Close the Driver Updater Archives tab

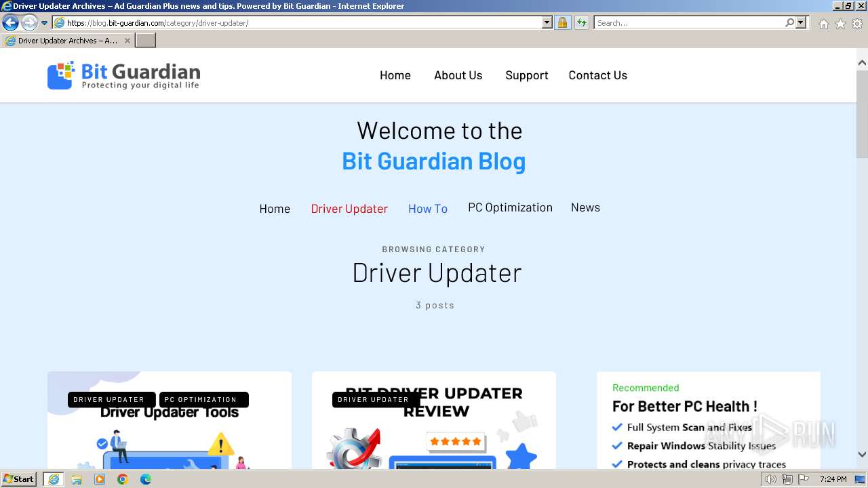click(127, 41)
